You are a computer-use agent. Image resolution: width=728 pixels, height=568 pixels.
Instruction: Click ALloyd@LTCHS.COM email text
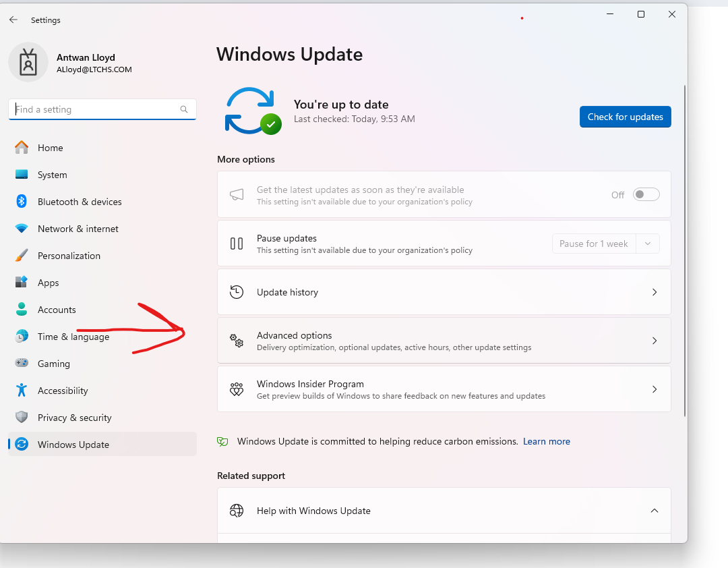(94, 69)
